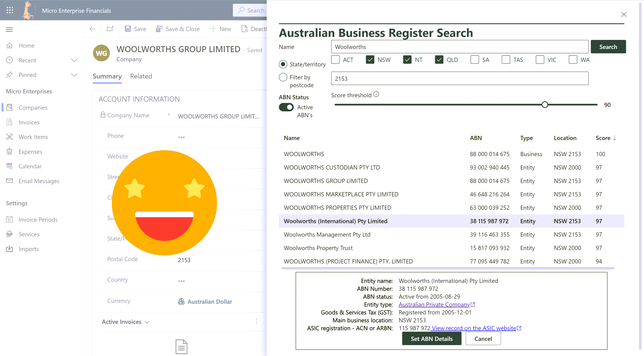Click the Save icon in the toolbar
Viewport: 644px width, 356px height.
[x=128, y=29]
